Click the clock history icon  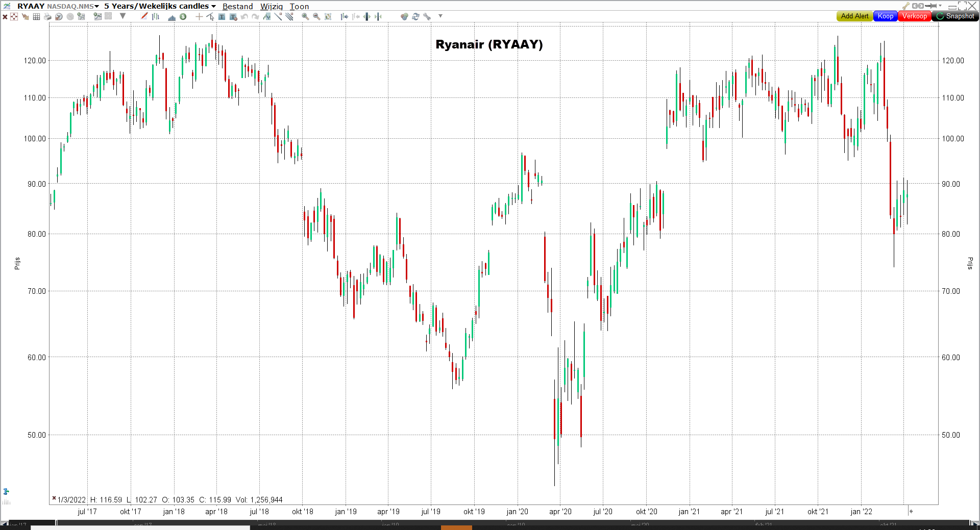[59, 17]
